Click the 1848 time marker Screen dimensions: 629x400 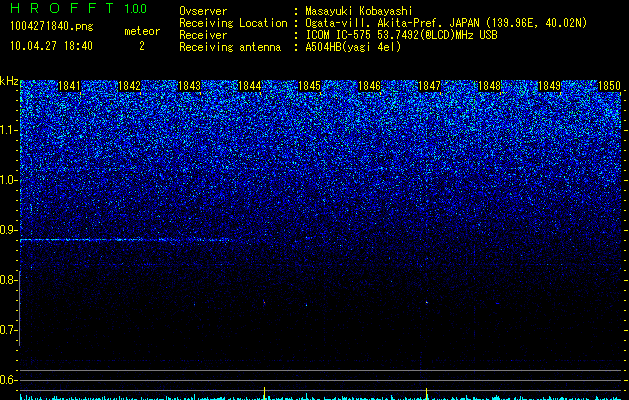pos(490,86)
